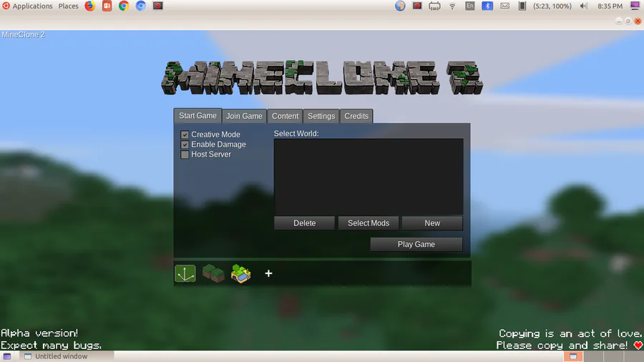Open the screenshot tool launcher icon

[157, 6]
